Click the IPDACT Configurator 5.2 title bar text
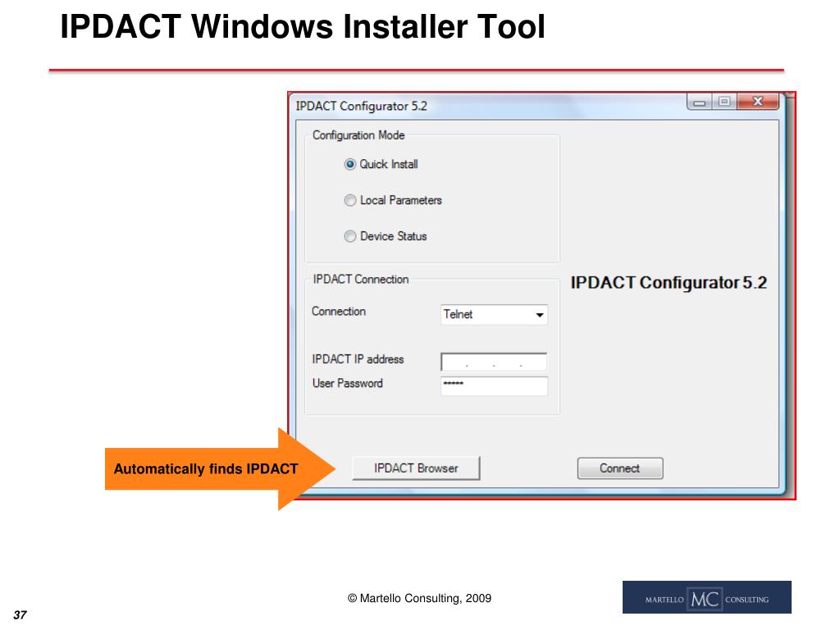This screenshot has width=840, height=630. [x=362, y=106]
